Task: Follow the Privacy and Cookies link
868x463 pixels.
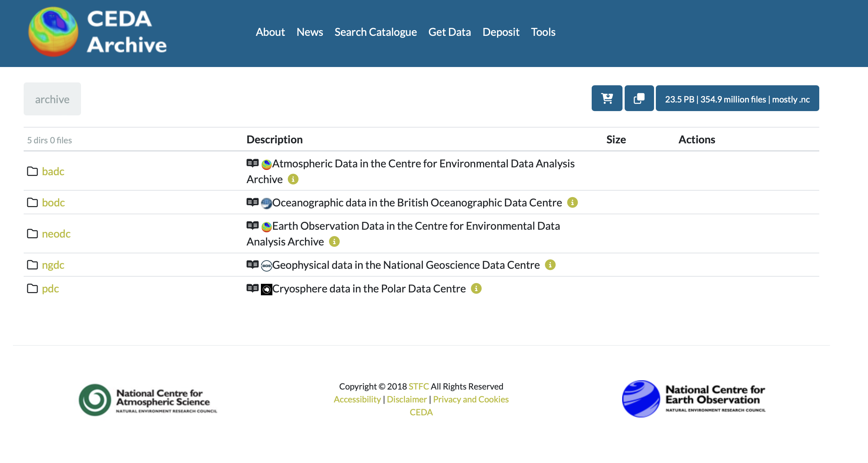Action: [471, 399]
